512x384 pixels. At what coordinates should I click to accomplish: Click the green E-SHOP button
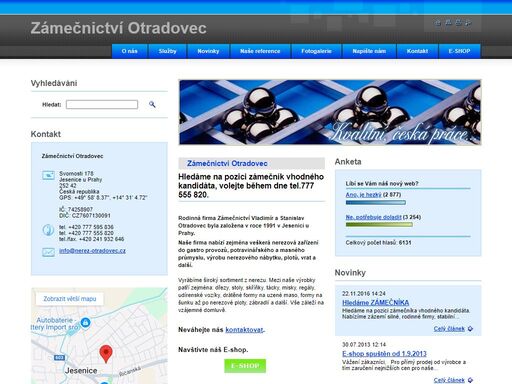[245, 366]
